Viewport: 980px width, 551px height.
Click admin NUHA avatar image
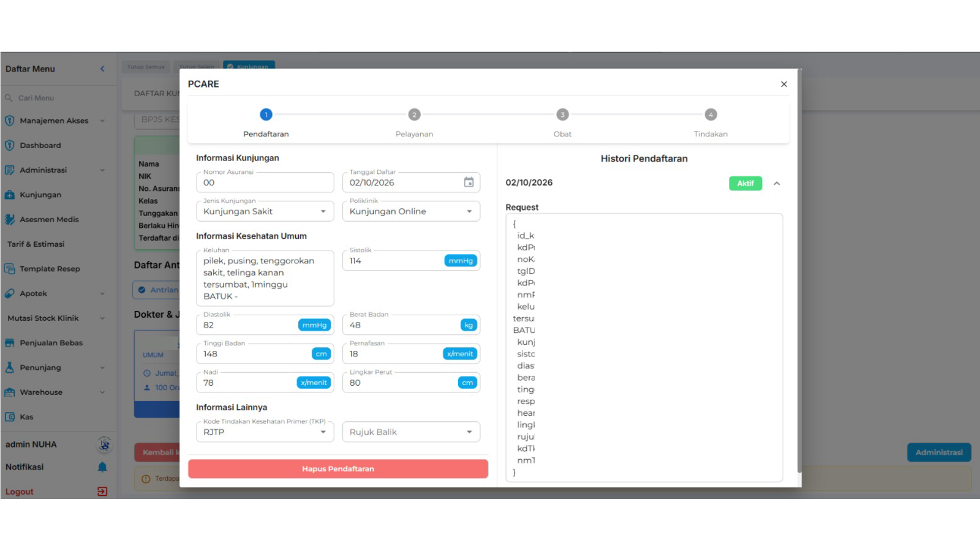104,444
